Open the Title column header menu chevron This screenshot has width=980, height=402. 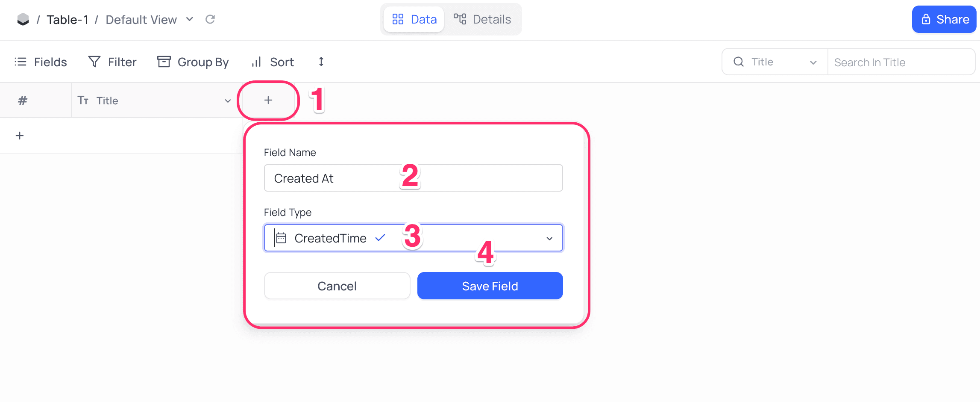[228, 101]
